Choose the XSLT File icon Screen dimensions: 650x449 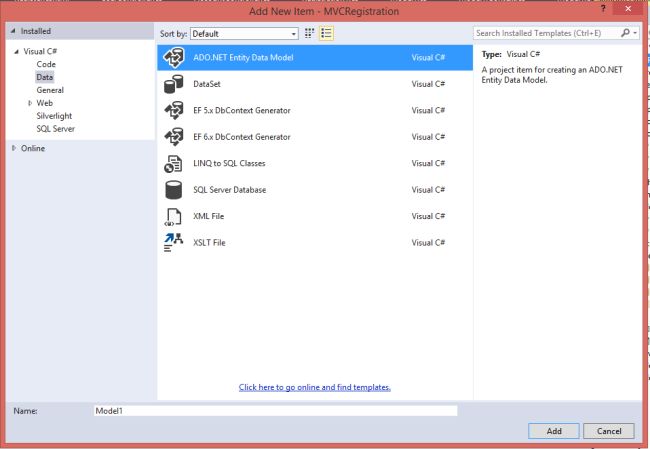point(173,243)
